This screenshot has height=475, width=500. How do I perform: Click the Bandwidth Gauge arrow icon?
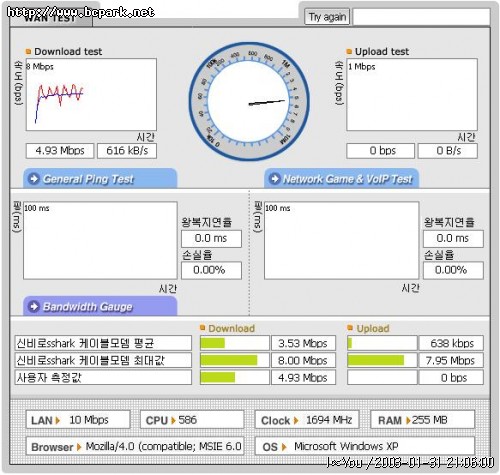pyautogui.click(x=34, y=306)
